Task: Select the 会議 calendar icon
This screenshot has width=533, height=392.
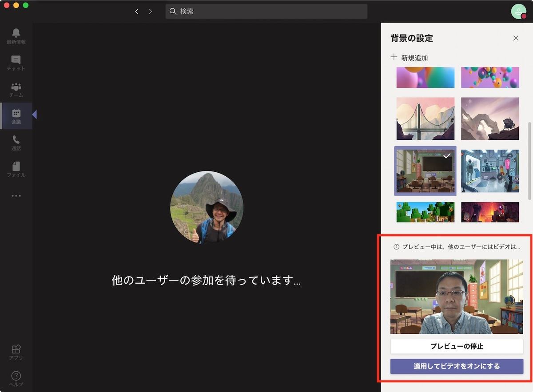Action: click(x=16, y=116)
